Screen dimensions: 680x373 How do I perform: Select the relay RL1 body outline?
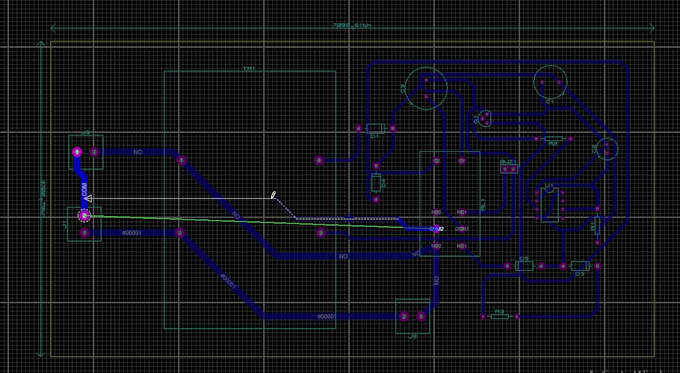pyautogui.click(x=450, y=203)
